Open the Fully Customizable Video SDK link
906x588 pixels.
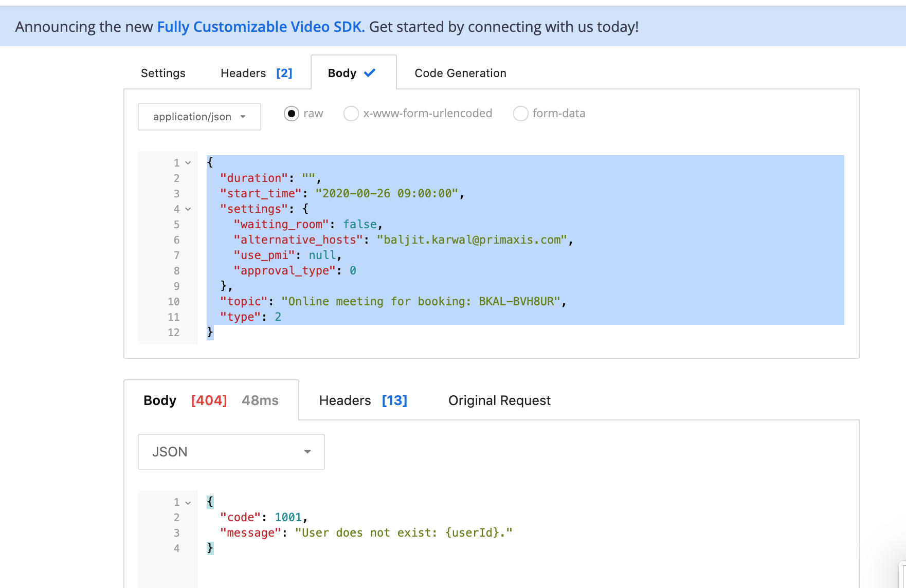(x=261, y=27)
